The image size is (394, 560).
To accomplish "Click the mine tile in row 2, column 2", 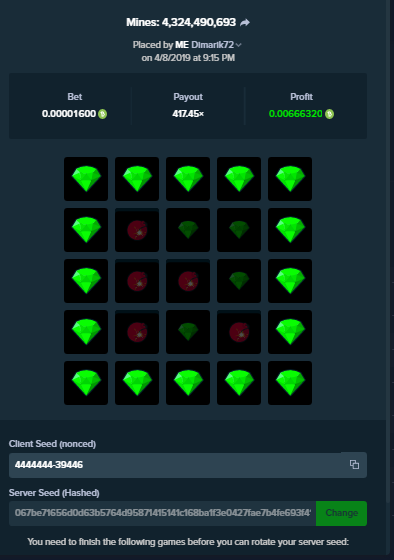I will (x=137, y=230).
